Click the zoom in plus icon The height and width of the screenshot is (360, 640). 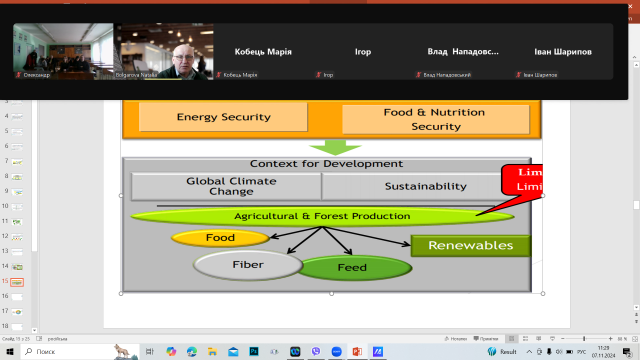610,339
